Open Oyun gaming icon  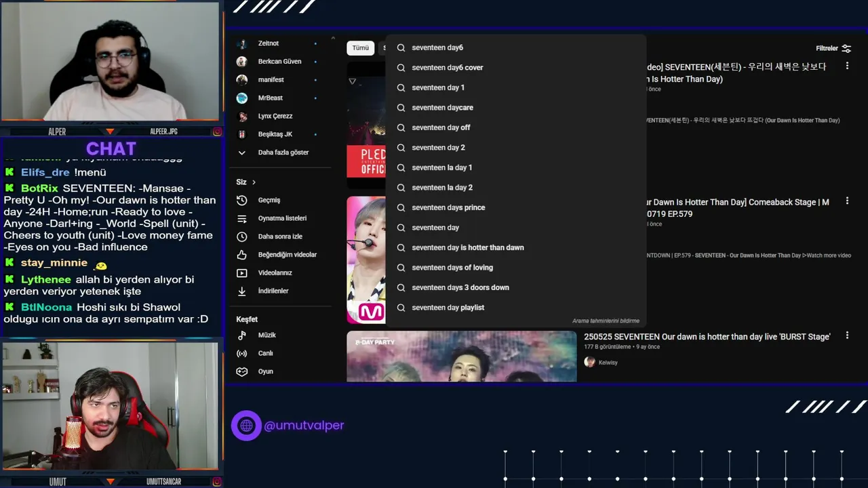pos(241,371)
